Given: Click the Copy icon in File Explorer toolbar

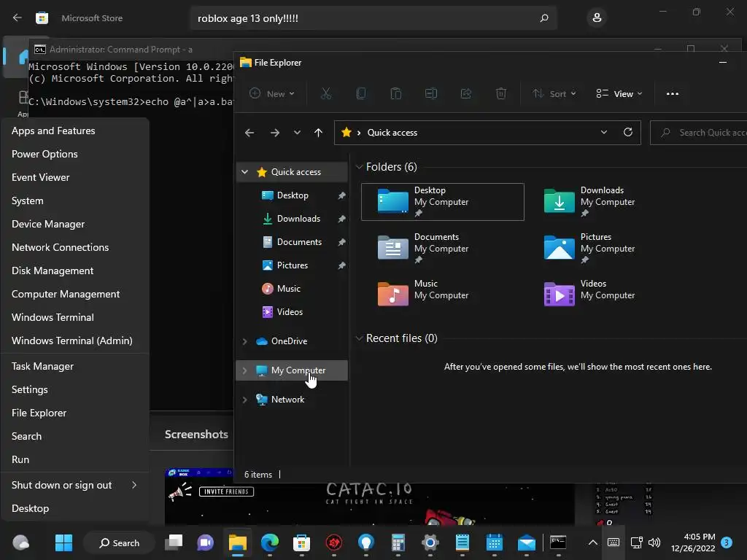Looking at the screenshot, I should [361, 94].
